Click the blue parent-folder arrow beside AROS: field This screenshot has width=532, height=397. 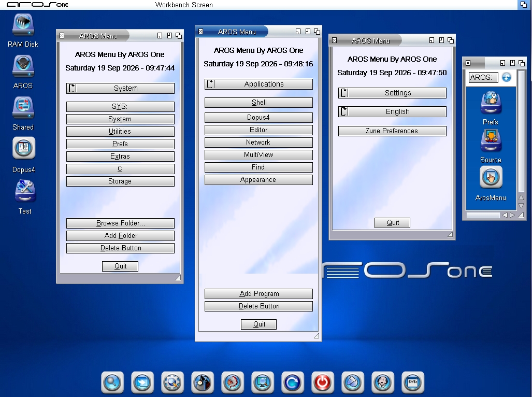click(507, 77)
